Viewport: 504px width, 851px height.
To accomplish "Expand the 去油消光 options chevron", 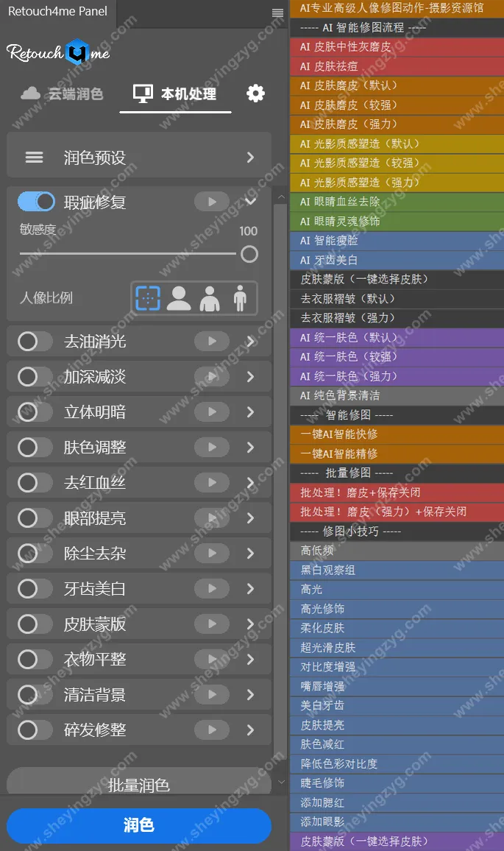I will click(250, 342).
